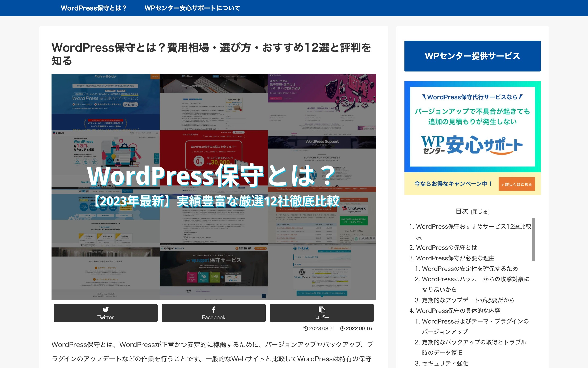Jump to the 'WordPressの保守とは' section

446,248
